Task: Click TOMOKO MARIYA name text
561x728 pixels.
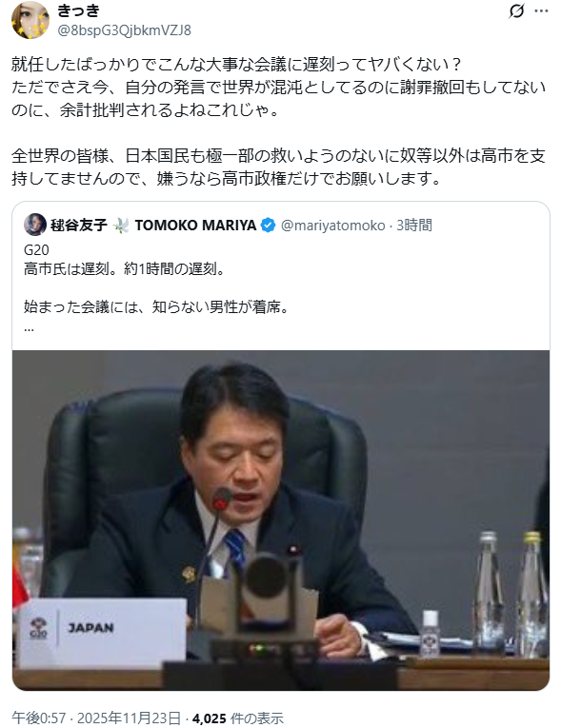Action: tap(195, 226)
